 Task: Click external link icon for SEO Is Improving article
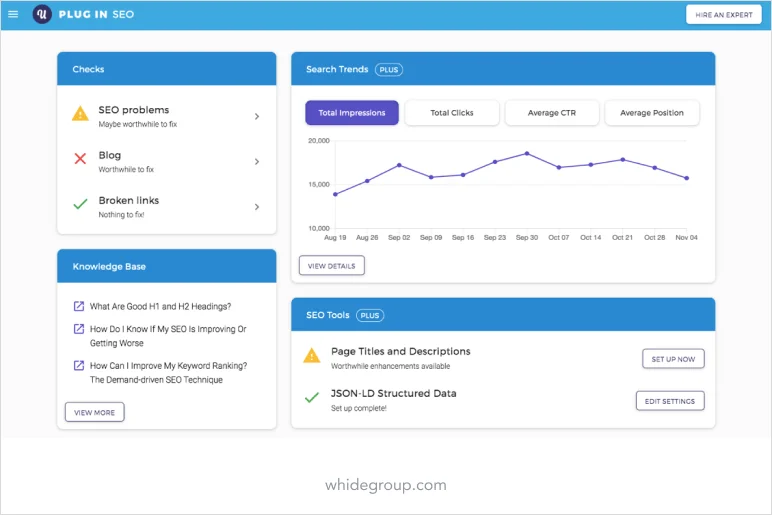(x=79, y=328)
